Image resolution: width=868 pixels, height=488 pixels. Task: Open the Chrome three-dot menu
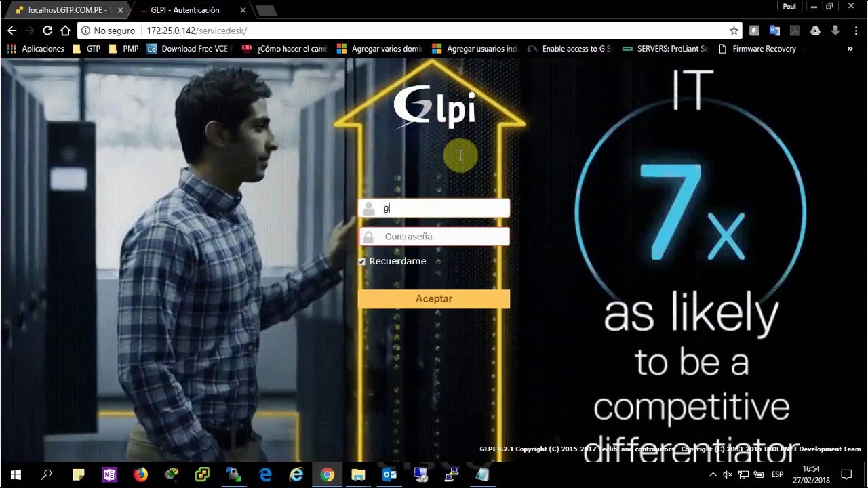(x=856, y=30)
